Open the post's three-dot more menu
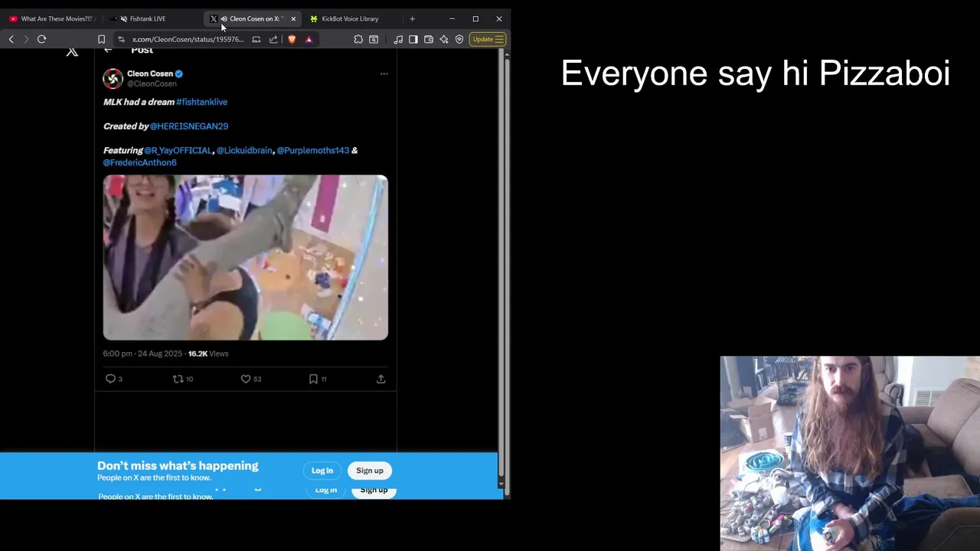 coord(384,73)
